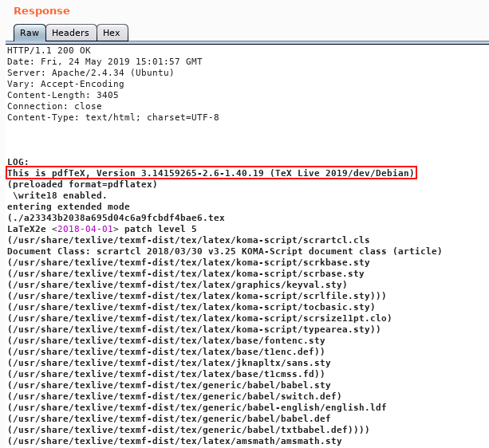Click the a23343b2038a695d04c6a9fcbdf4bae6.tex filename line
Viewport: 489px width, 448px height.
(116, 218)
